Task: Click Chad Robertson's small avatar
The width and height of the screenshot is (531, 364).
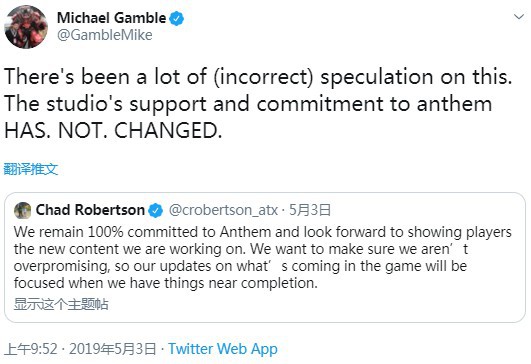Action: click(x=22, y=211)
